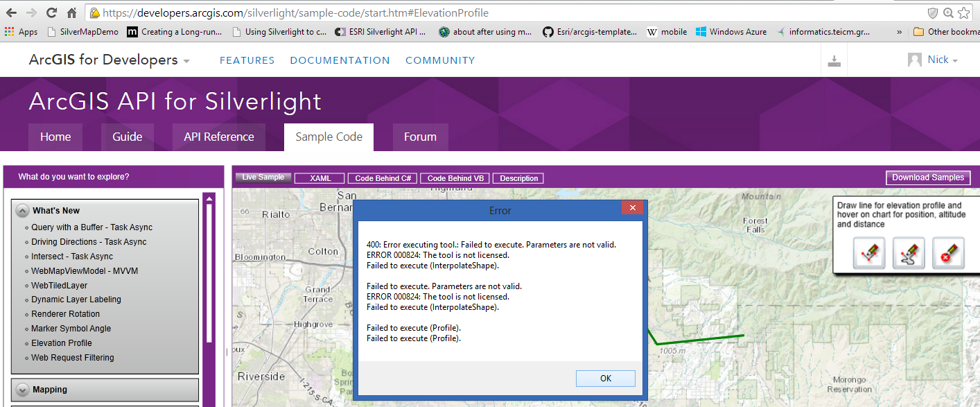The image size is (980, 407).
Task: Click the clear drawing tool icon
Action: point(948,252)
